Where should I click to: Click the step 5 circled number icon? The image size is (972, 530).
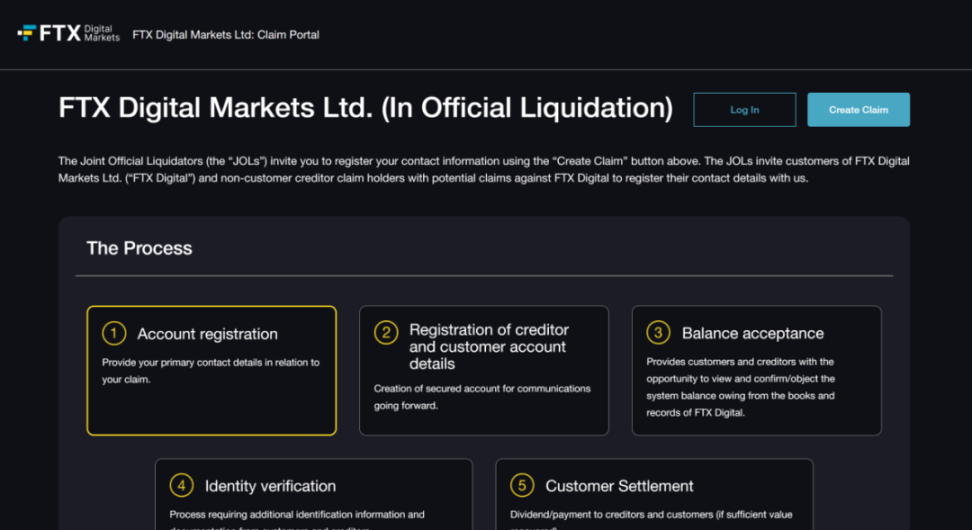pos(522,486)
